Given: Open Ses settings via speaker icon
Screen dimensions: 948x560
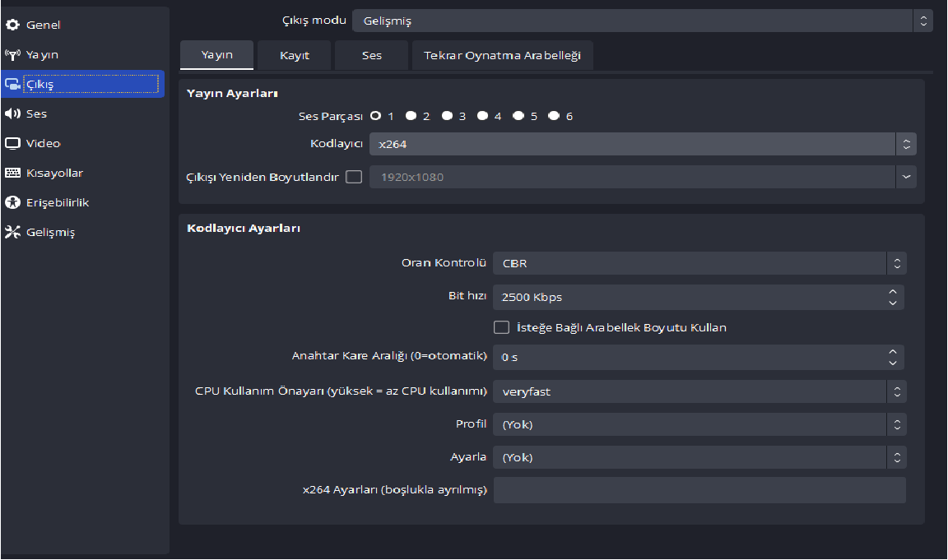Looking at the screenshot, I should (12, 113).
